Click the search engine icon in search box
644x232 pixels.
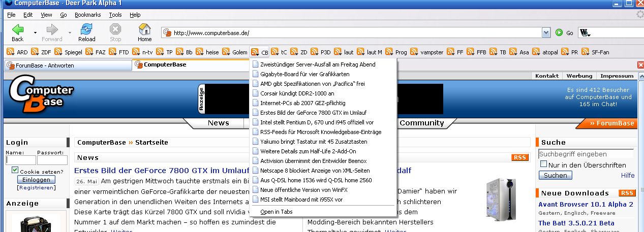coord(585,33)
